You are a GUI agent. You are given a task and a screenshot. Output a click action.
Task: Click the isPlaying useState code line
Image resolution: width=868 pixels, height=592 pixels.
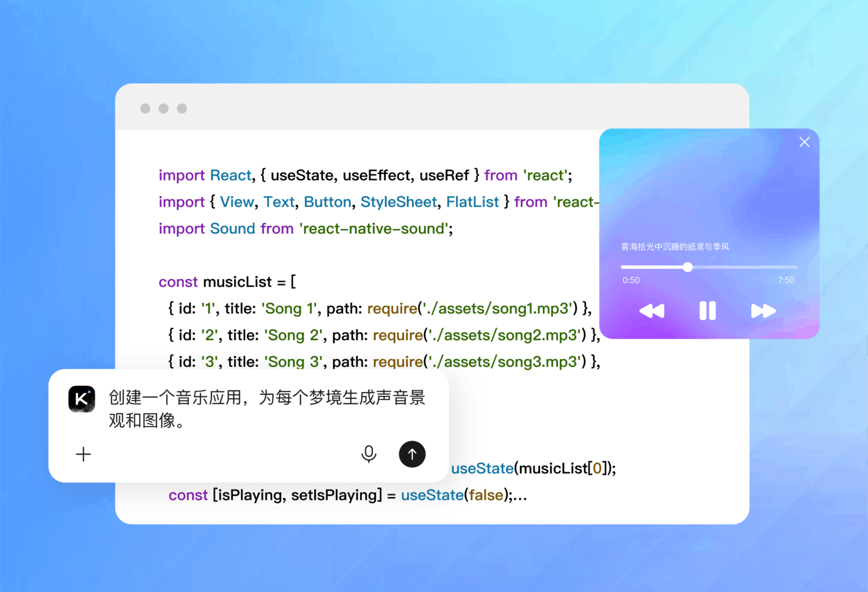coord(347,495)
